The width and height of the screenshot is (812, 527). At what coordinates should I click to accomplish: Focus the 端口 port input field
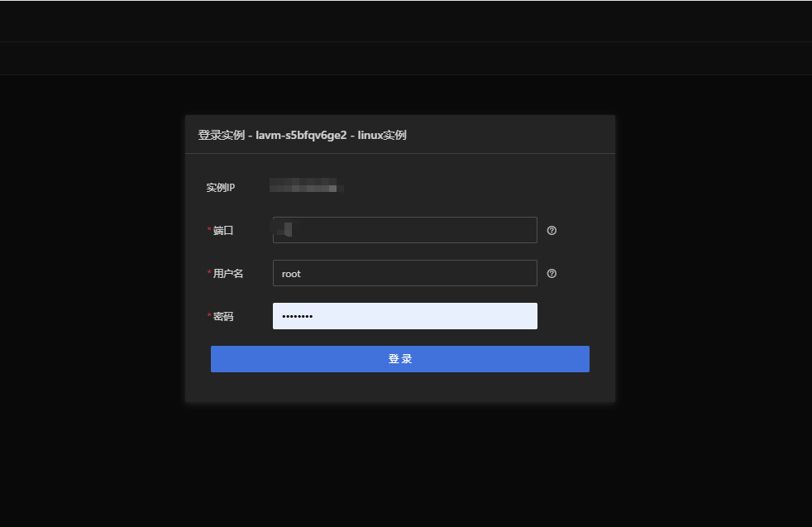pyautogui.click(x=405, y=230)
